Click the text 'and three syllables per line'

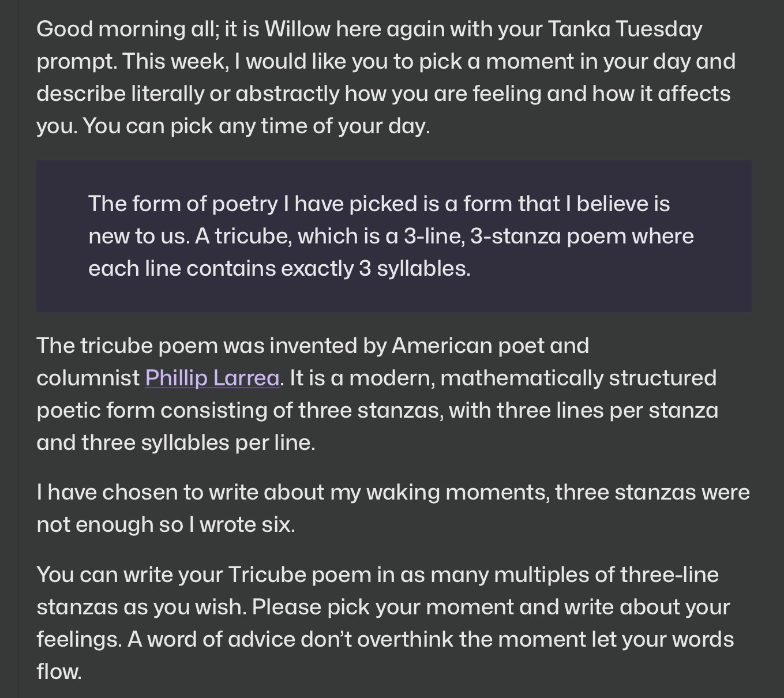pyautogui.click(x=175, y=443)
